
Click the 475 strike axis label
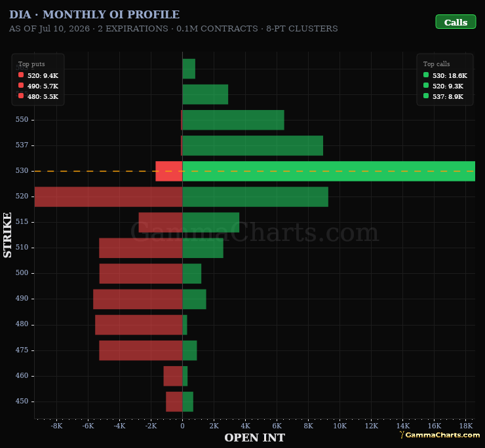pyautogui.click(x=22, y=350)
